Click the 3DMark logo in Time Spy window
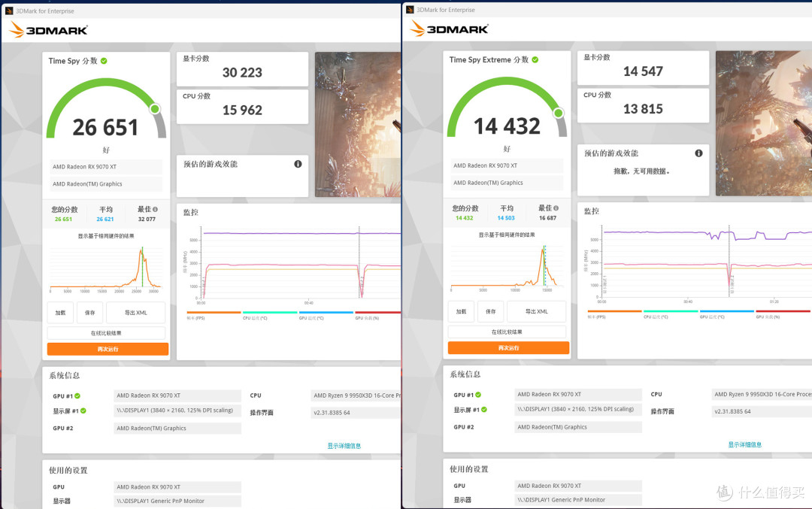The image size is (812, 509). coord(48,30)
